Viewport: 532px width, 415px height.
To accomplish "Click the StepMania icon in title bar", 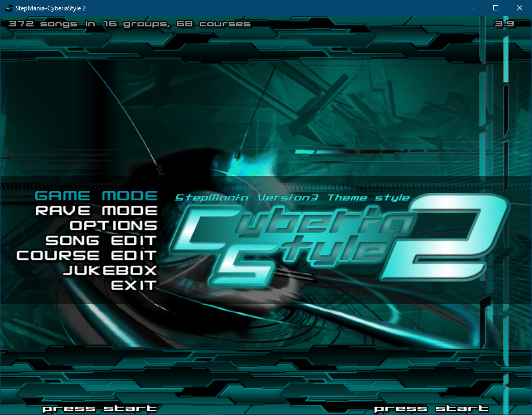I will (8, 8).
